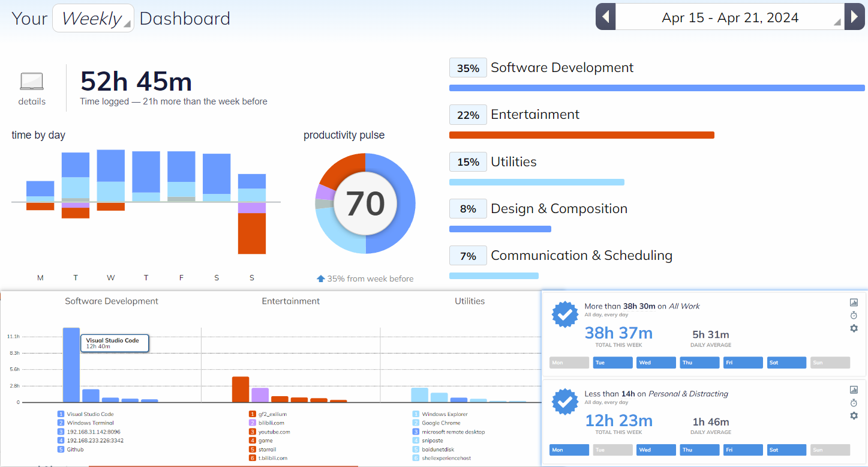Viewport: 868px width, 467px height.
Task: Open the Entertainment category link
Action: click(534, 115)
